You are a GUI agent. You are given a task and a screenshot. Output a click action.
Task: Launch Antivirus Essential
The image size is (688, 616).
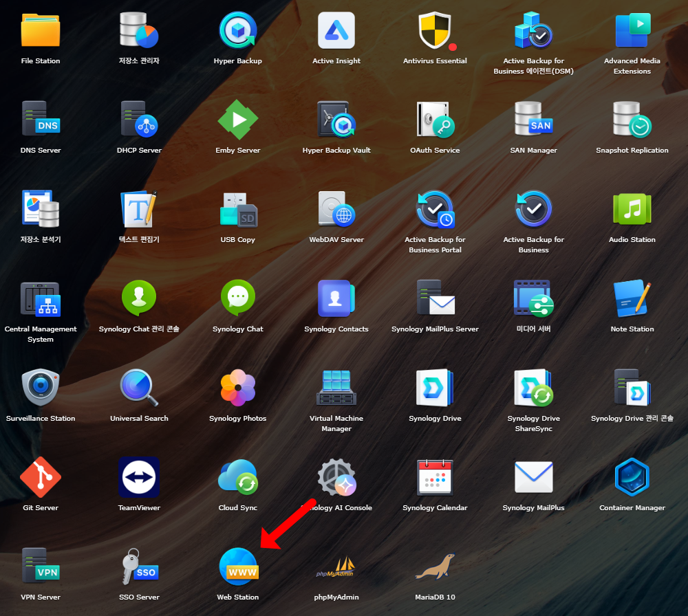point(435,31)
